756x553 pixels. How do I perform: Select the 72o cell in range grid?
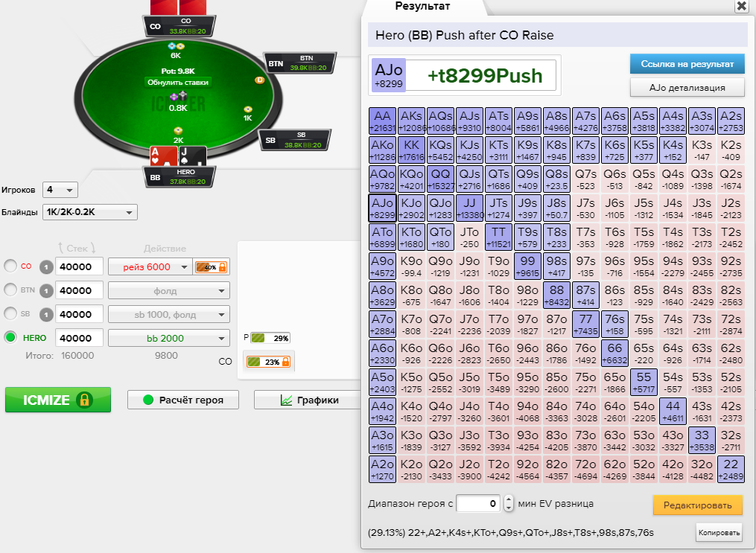pyautogui.click(x=585, y=469)
